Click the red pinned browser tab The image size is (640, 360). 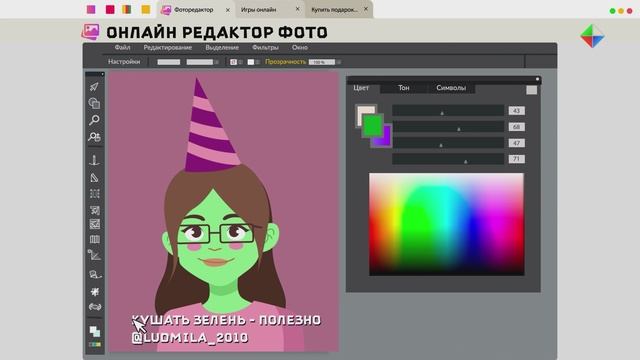(110, 9)
